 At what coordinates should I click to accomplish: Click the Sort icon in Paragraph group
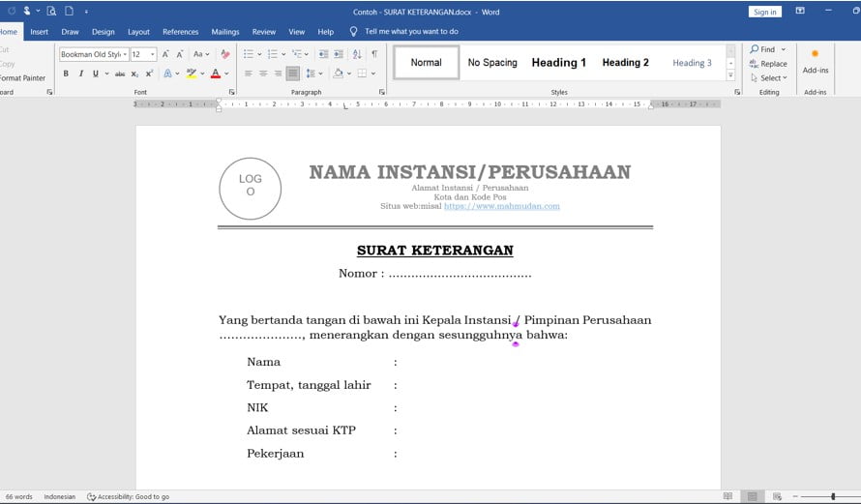pyautogui.click(x=356, y=54)
